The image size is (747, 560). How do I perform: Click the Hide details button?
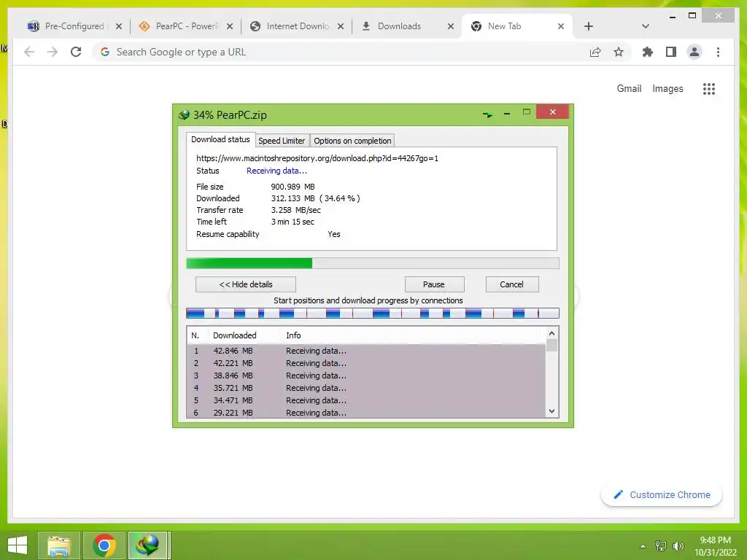[245, 284]
